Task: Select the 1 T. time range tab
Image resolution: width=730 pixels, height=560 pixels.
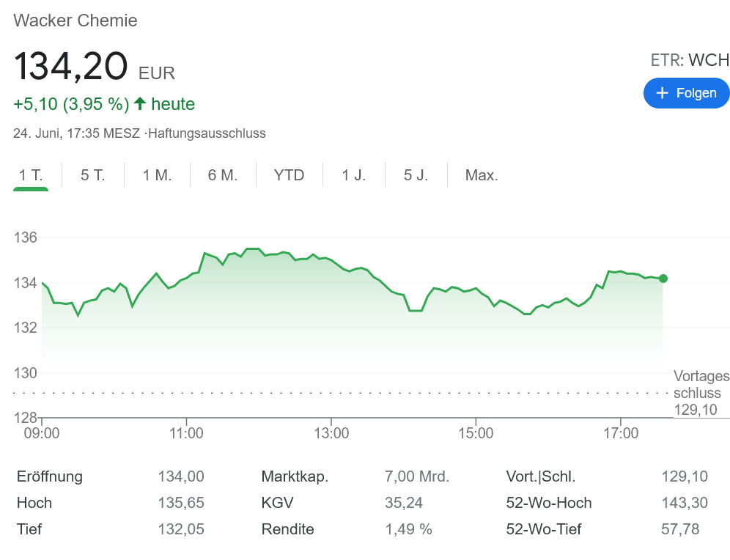Action: (x=31, y=175)
